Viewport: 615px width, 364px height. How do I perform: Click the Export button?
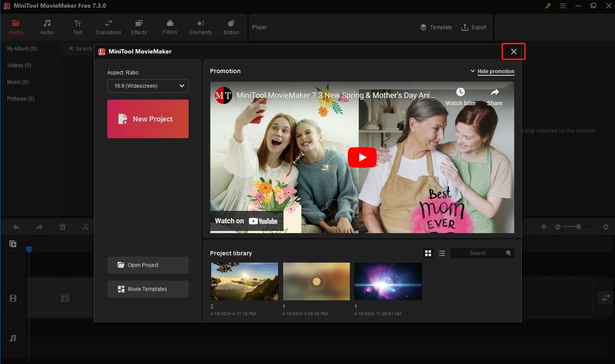point(474,27)
